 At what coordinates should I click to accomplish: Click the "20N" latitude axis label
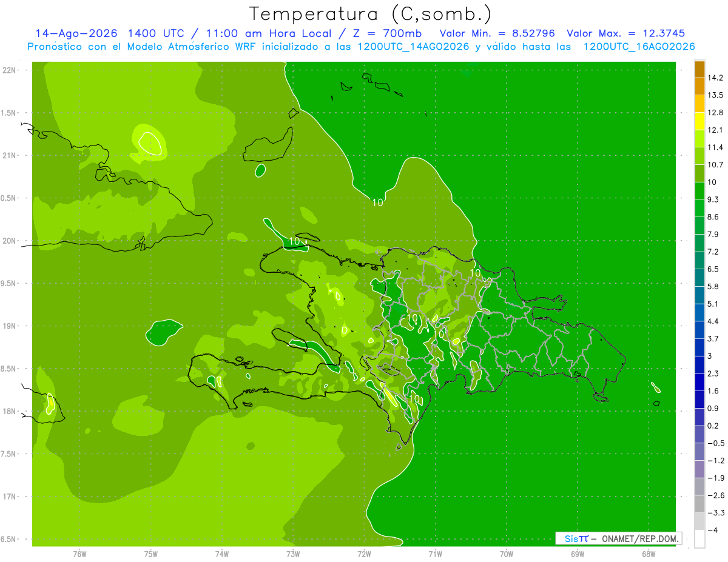(x=8, y=241)
